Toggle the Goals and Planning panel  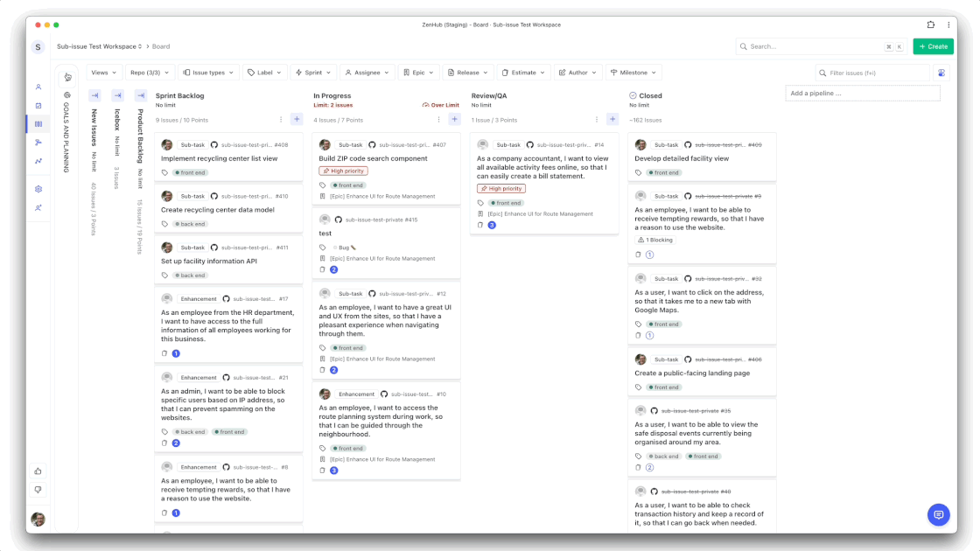coord(68,77)
